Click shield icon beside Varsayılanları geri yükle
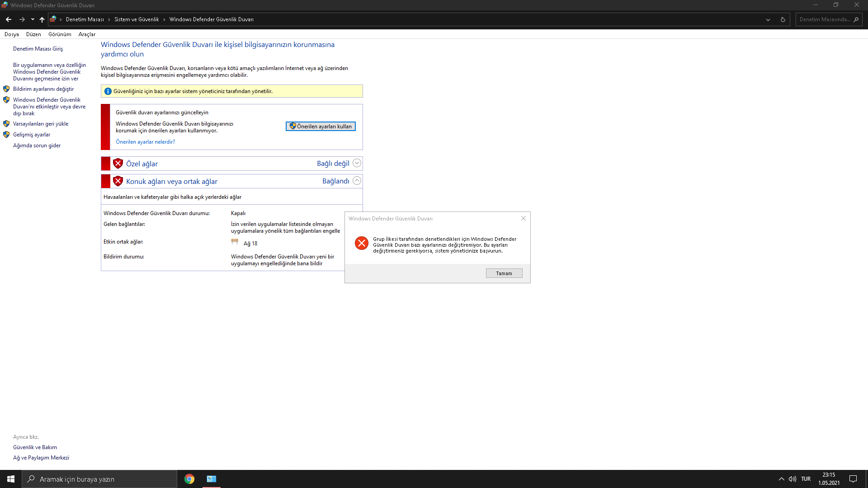The image size is (868, 488). [x=6, y=124]
